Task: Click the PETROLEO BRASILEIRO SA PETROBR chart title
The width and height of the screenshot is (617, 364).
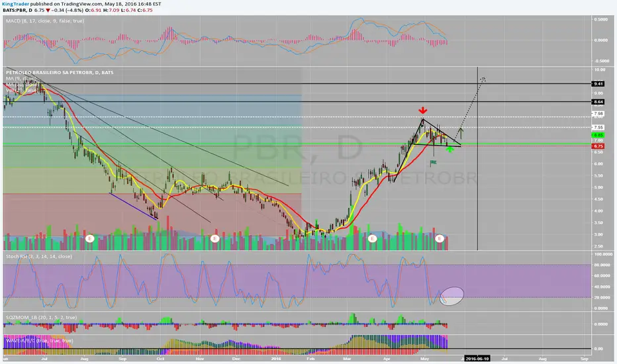Action: 60,72
